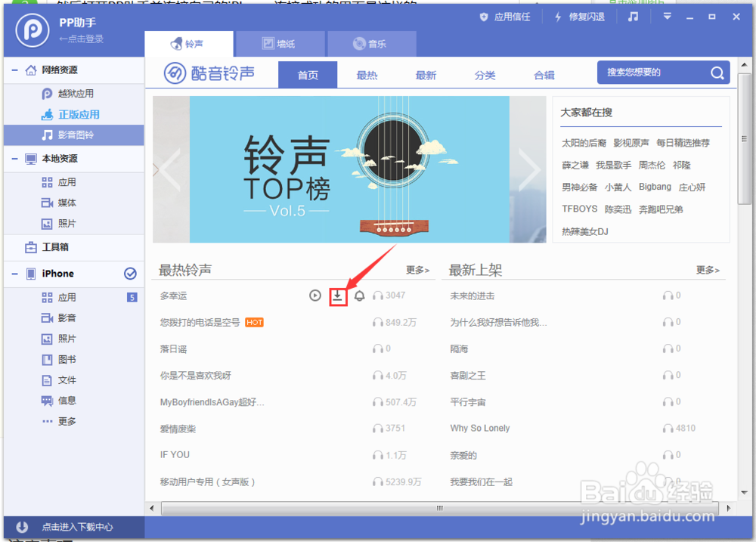Search hot keyword TFBOYS

click(580, 209)
